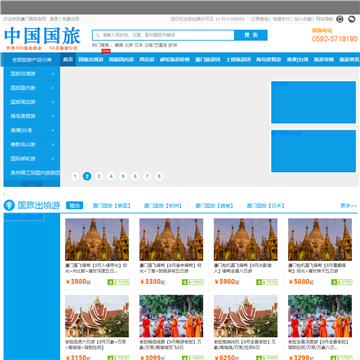This screenshot has width=360, height=360.
Task: Open the temple photo above ¥3150
Action: (x=97, y=316)
